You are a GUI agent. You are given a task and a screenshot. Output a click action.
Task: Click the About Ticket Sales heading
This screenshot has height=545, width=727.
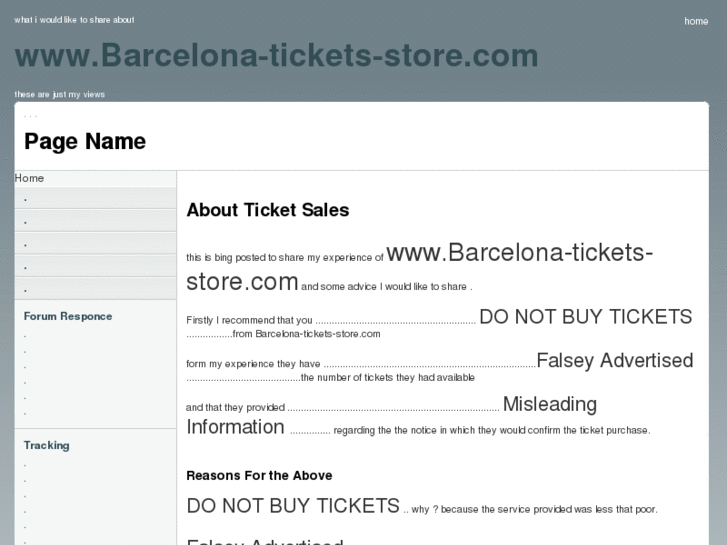pos(268,210)
